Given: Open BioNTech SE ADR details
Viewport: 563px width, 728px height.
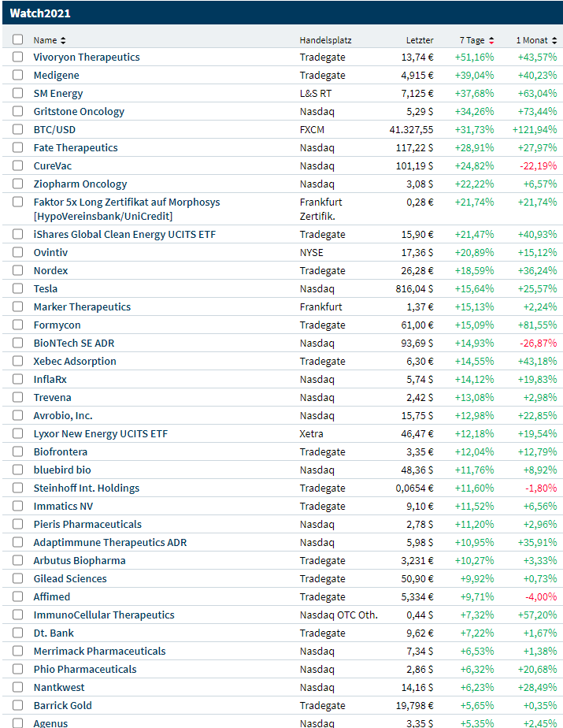Looking at the screenshot, I should coord(73,344).
